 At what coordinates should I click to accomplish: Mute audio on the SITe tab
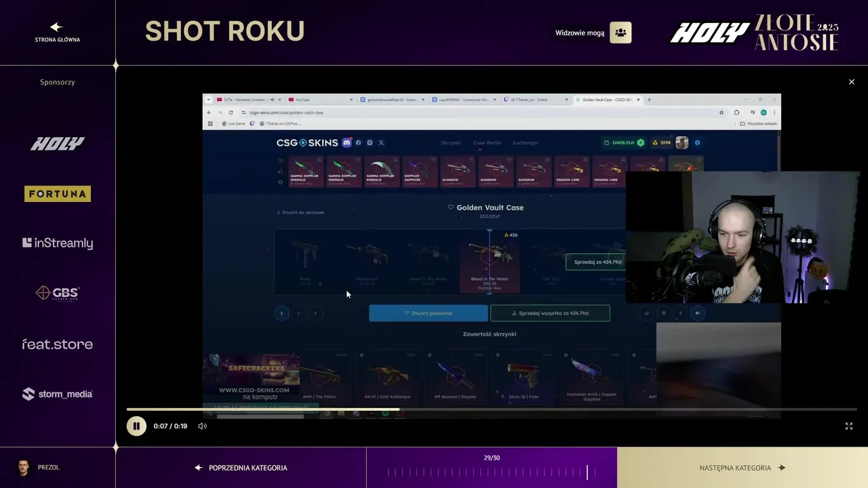coord(272,100)
